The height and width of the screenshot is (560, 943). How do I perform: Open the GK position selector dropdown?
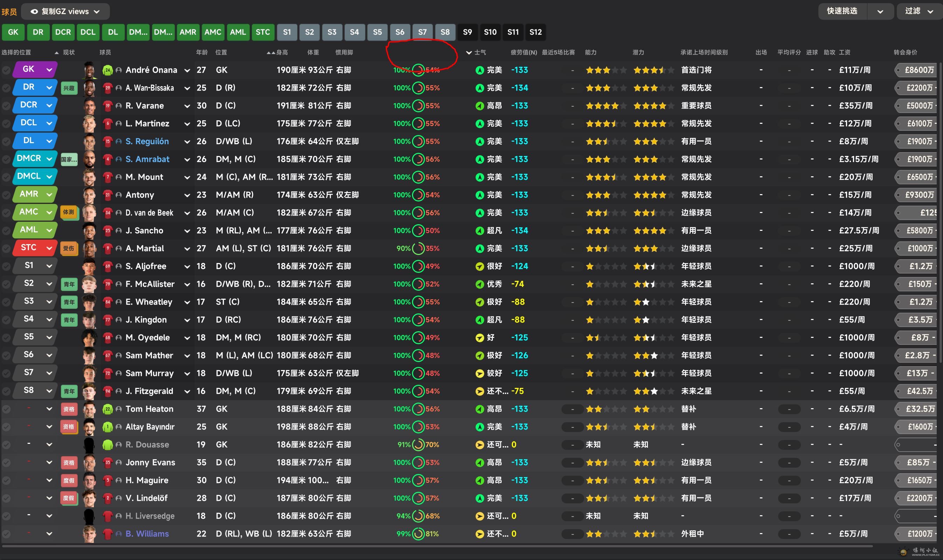(35, 70)
